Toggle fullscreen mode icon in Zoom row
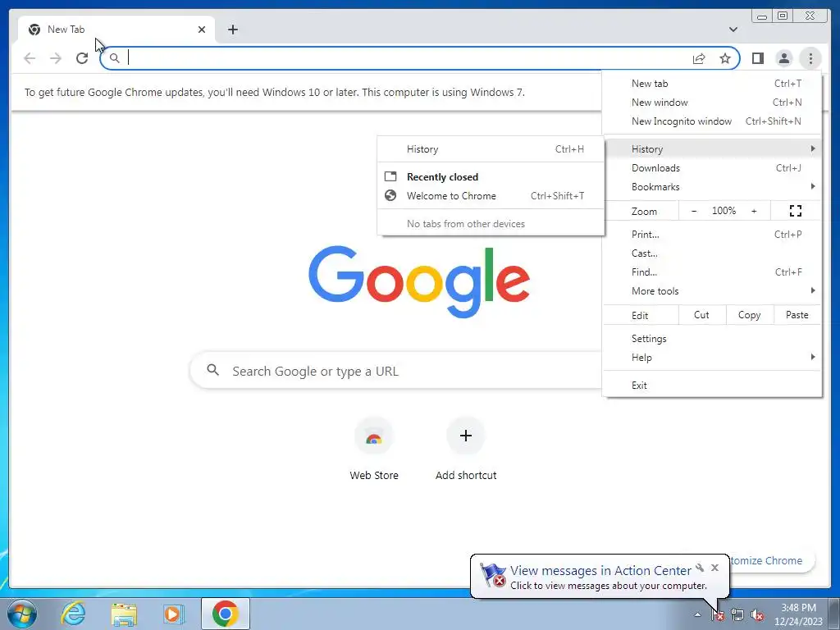Image resolution: width=840 pixels, height=630 pixels. coord(796,211)
